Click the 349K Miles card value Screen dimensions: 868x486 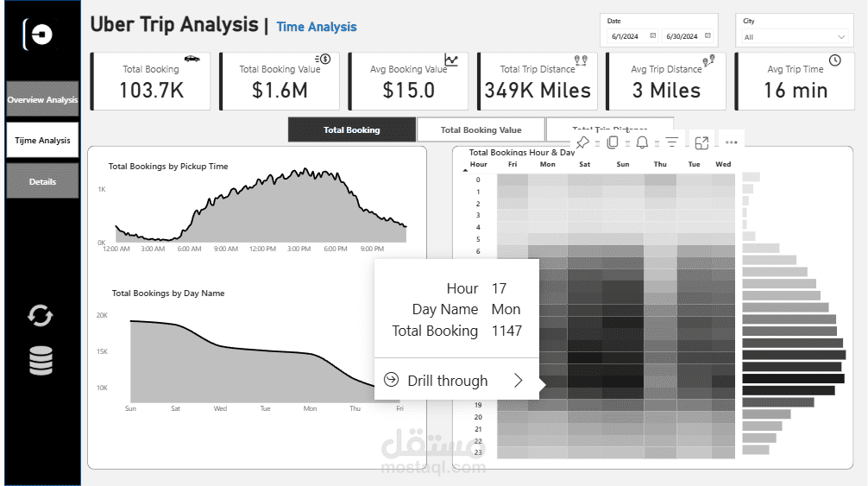coord(538,91)
